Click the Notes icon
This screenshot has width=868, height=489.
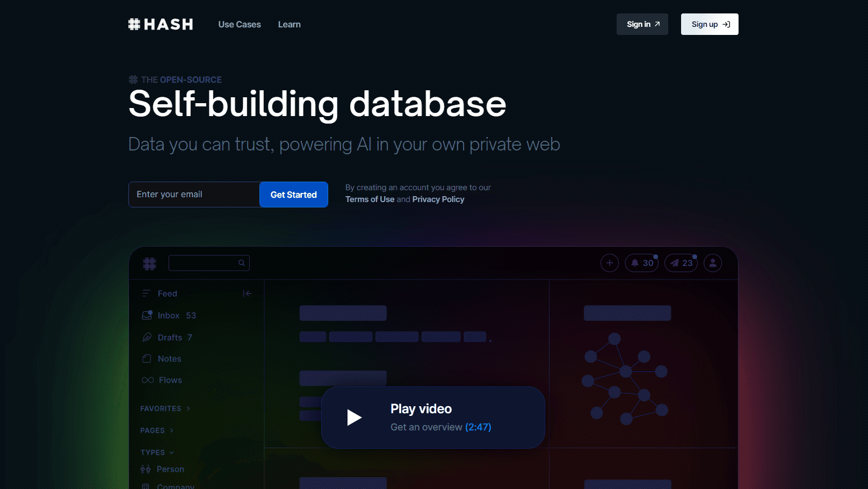click(147, 358)
